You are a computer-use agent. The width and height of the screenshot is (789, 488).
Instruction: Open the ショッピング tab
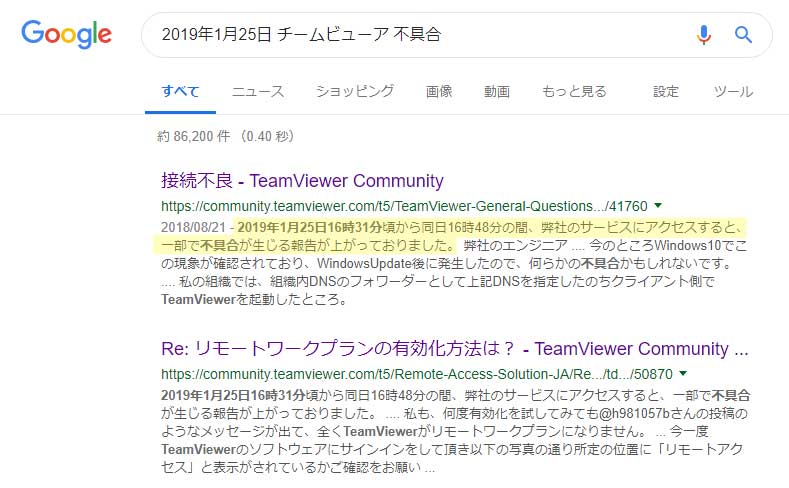click(355, 92)
